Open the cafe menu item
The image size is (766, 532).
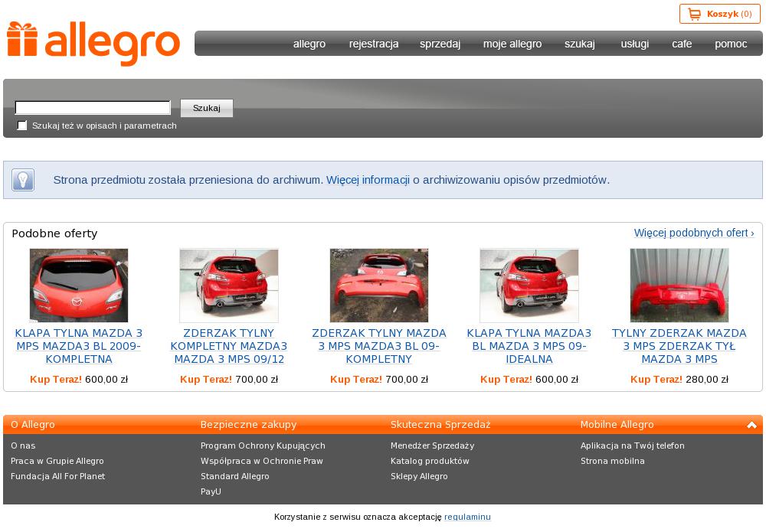click(x=682, y=44)
